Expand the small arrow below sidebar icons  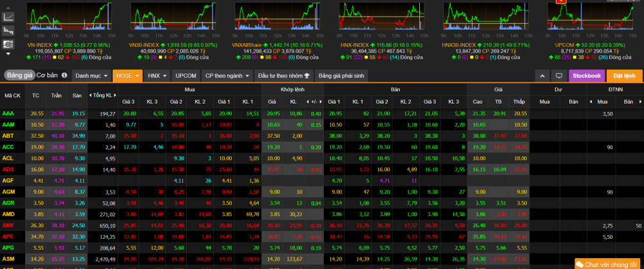(9, 57)
